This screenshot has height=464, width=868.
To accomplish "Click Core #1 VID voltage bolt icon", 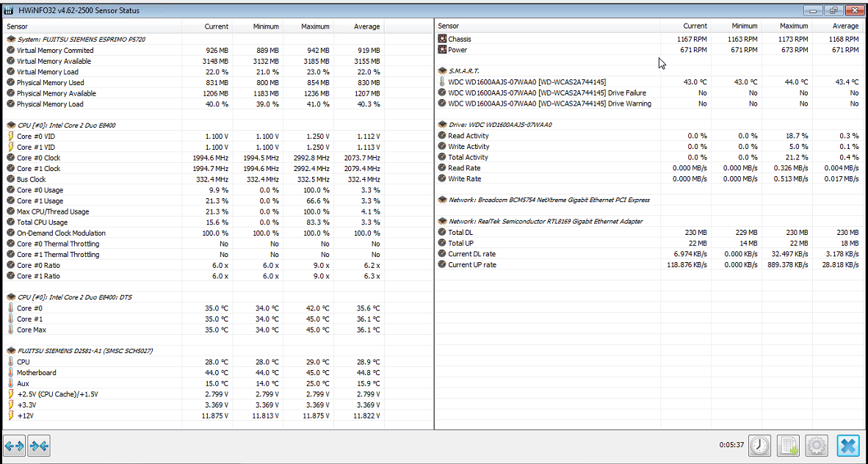I will (10, 148).
